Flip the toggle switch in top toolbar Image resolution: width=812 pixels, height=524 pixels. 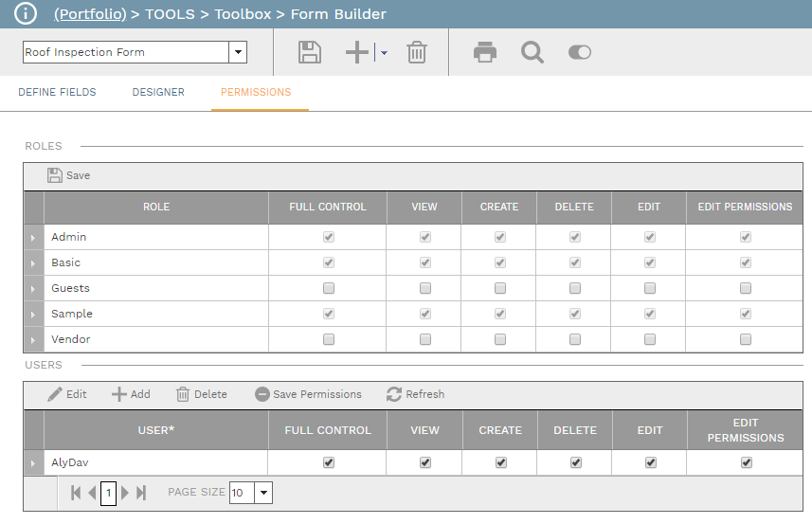[x=579, y=52]
